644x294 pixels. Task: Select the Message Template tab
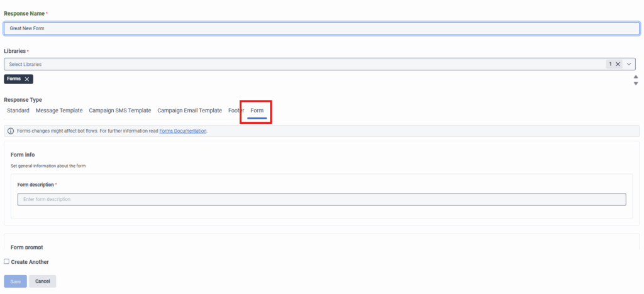click(x=59, y=111)
